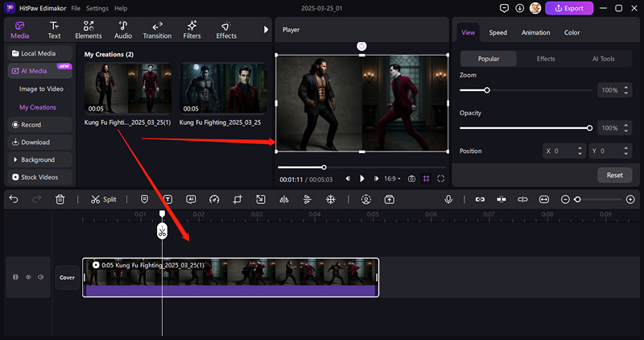Toggle the grid overlay in the Player

pyautogui.click(x=426, y=178)
